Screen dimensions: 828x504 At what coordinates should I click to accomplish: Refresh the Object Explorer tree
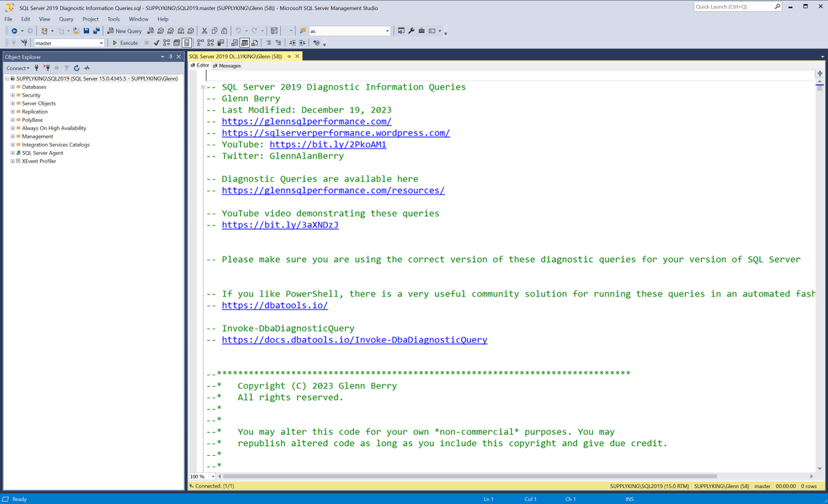click(x=76, y=68)
